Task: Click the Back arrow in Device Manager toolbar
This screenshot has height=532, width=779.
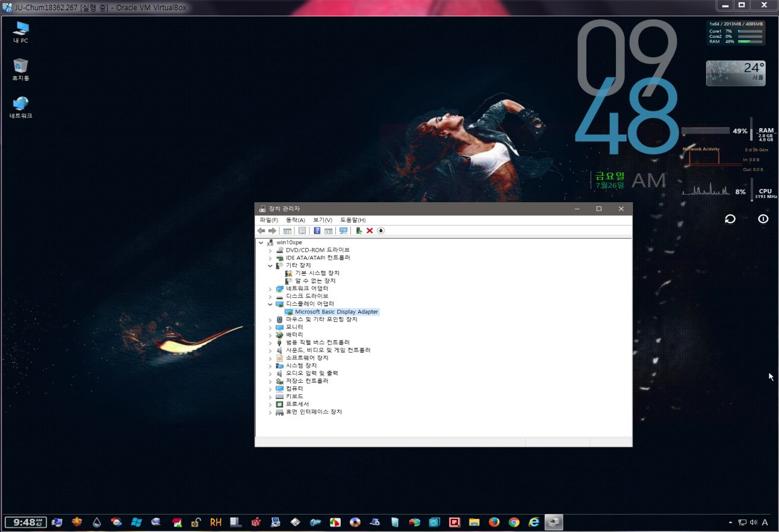Action: click(x=261, y=230)
